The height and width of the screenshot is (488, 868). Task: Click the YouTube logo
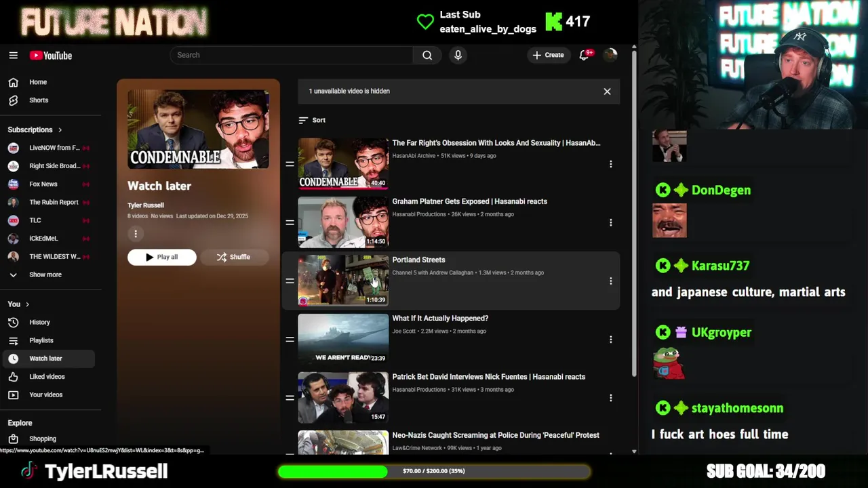tap(51, 56)
